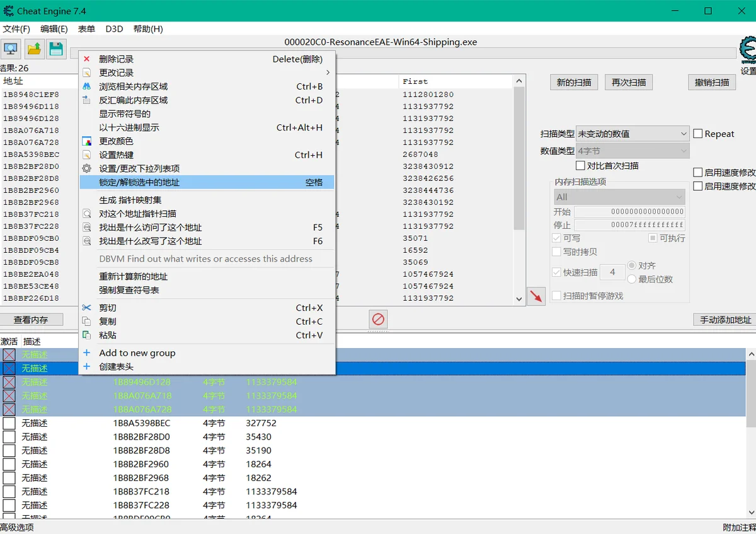Toggle the 可执行 checkbox
756x534 pixels.
click(x=653, y=238)
